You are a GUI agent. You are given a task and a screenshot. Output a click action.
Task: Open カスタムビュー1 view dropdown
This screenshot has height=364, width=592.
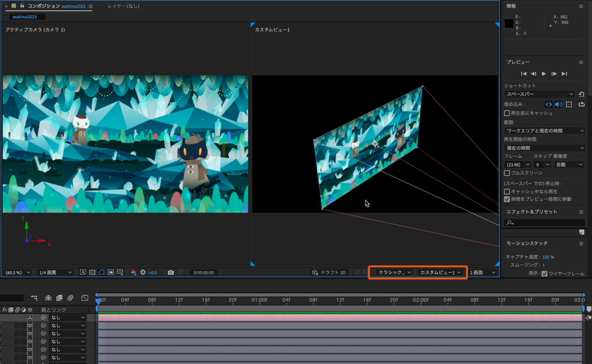[x=440, y=273]
